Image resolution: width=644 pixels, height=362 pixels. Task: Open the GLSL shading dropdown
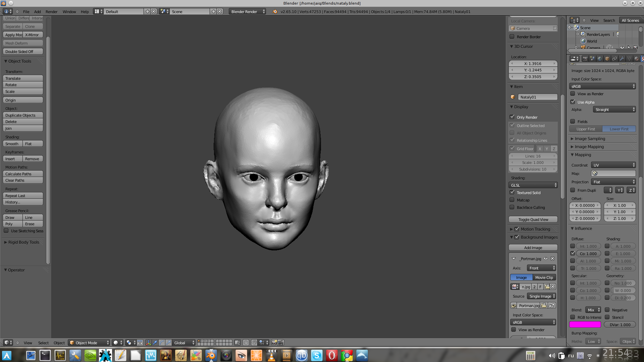tap(533, 185)
